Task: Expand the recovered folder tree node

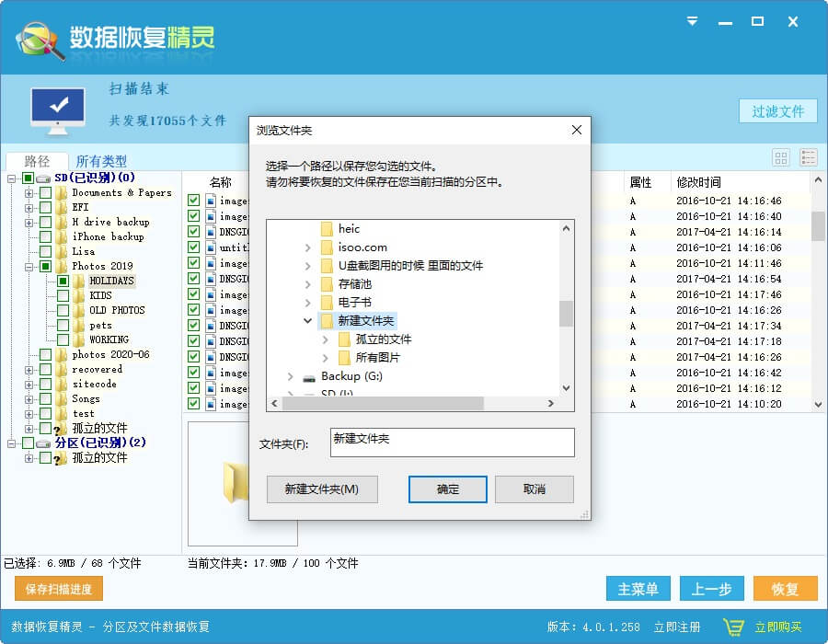Action: 29,370
